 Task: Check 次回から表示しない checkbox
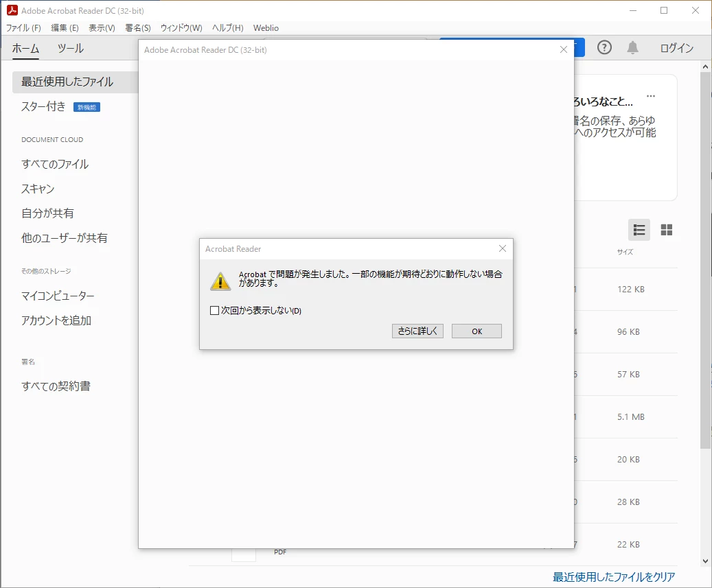214,310
